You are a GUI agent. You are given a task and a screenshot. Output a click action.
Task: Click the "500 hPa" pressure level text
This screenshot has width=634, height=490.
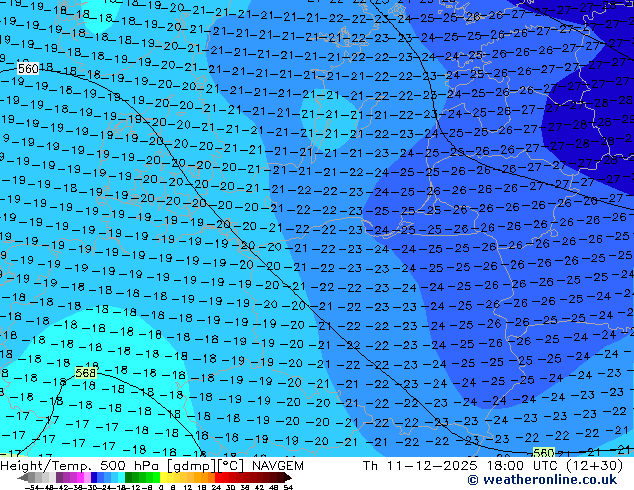click(x=131, y=466)
